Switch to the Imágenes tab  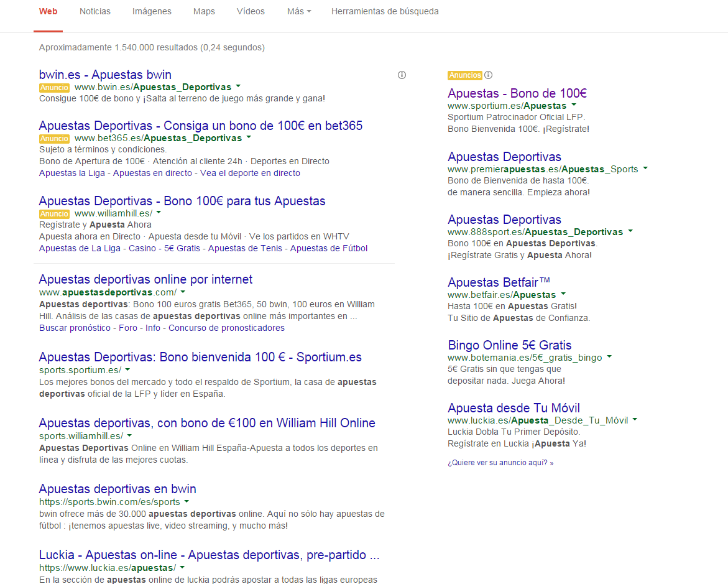[x=152, y=11]
